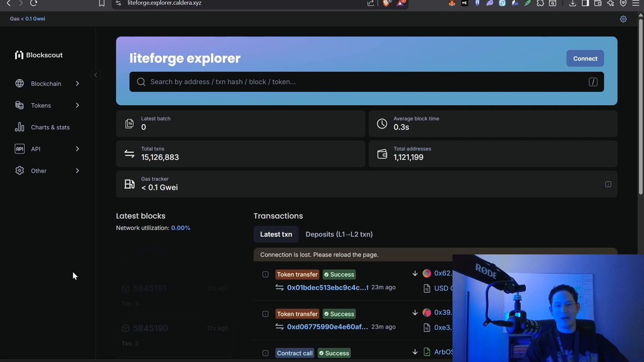
Task: Click the Connect wallet button
Action: click(x=585, y=58)
